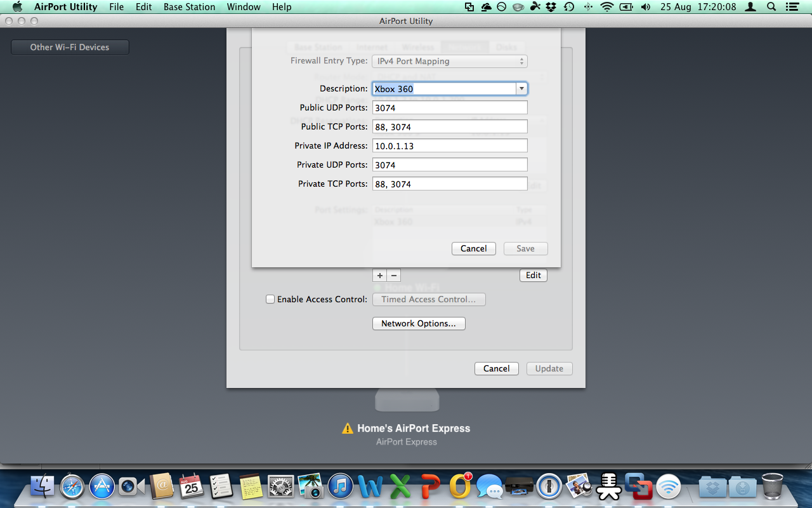Viewport: 812px width, 508px height.
Task: Click the Public UDP Ports field
Action: (450, 108)
